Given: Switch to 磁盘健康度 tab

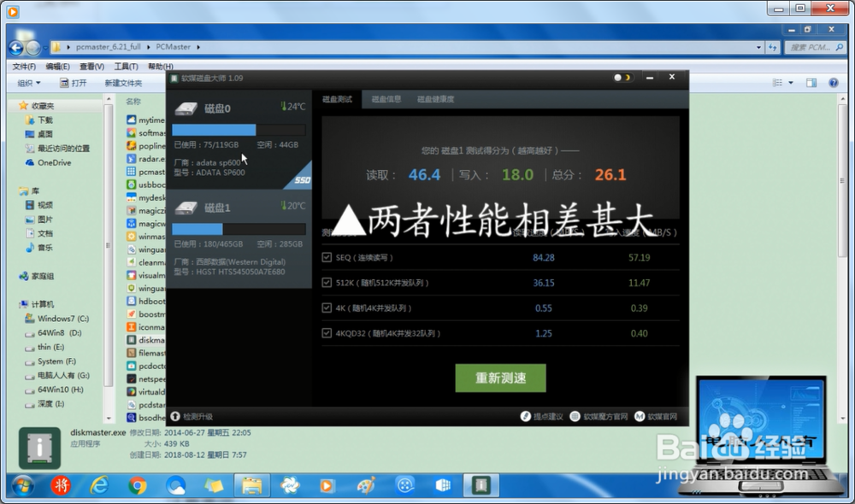Looking at the screenshot, I should point(435,99).
